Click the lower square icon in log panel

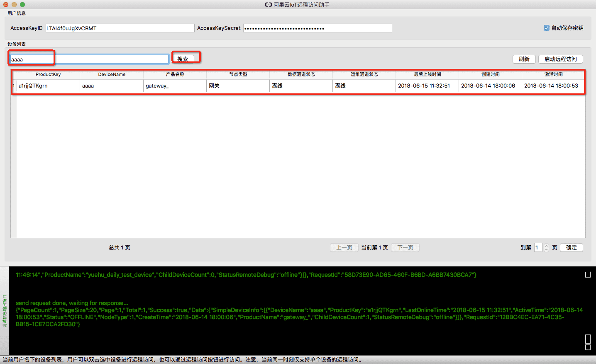(588, 347)
